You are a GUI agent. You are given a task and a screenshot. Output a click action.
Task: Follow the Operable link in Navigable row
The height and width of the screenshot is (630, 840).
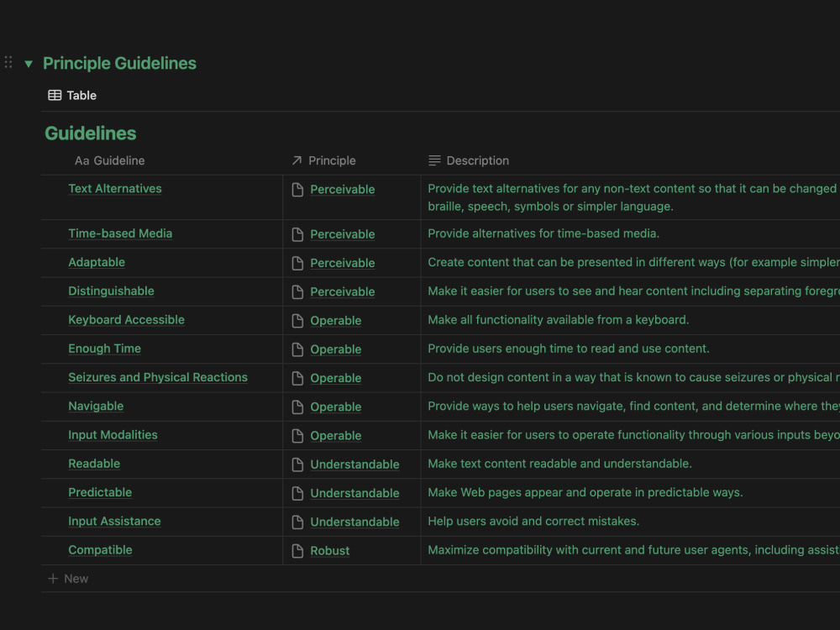(336, 407)
